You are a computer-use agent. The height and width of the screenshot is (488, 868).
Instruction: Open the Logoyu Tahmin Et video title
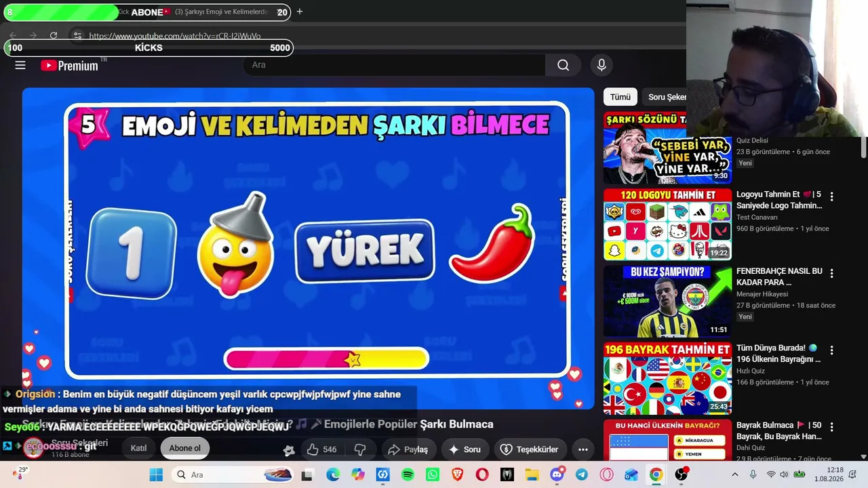pyautogui.click(x=779, y=200)
